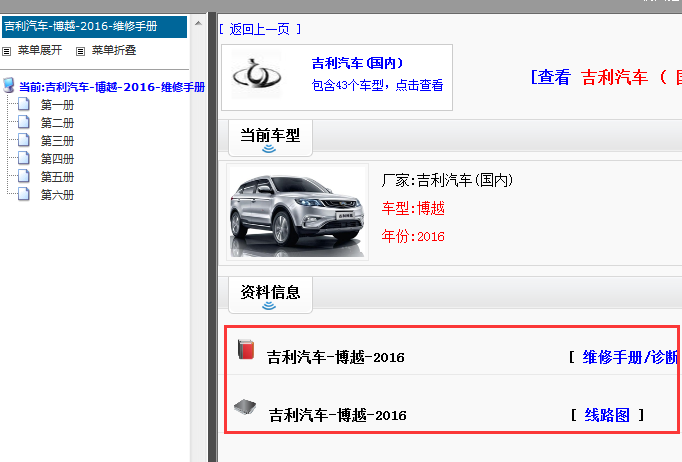Click the red book icon for 维修手册
The image size is (682, 462).
click(246, 349)
